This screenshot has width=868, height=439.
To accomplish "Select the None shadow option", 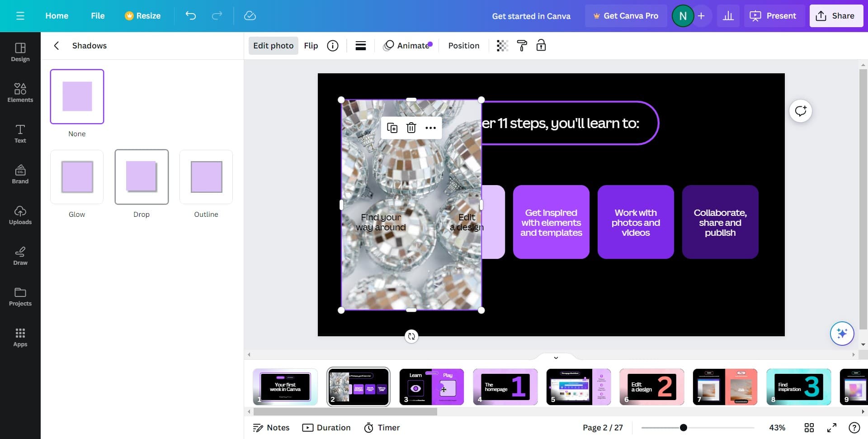I will [x=77, y=96].
